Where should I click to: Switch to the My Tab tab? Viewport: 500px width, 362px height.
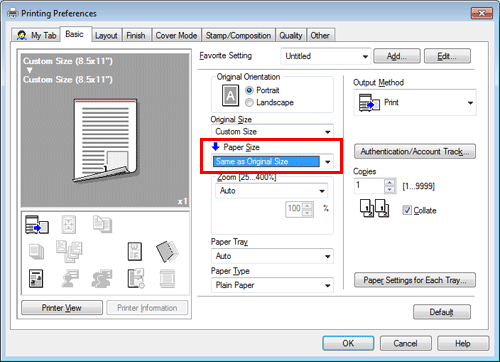(37, 35)
